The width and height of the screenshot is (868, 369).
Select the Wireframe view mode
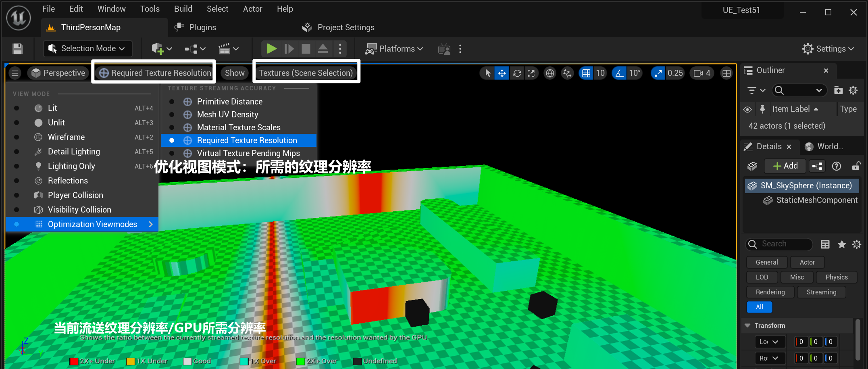82,137
